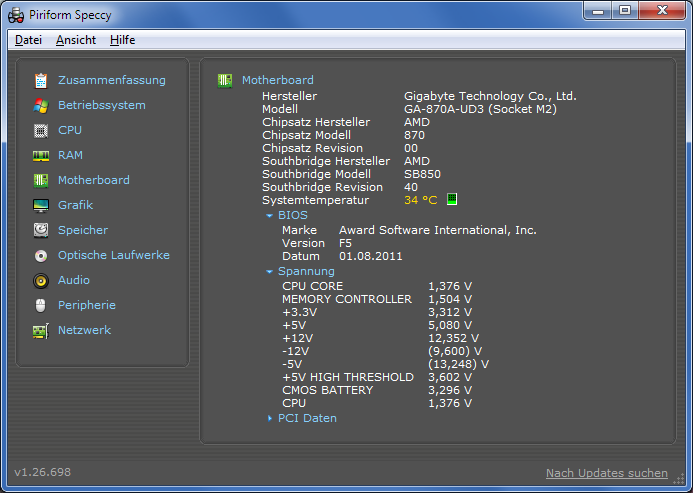Click the Optische Laufwerke disc icon
This screenshot has height=493, width=693.
41,256
